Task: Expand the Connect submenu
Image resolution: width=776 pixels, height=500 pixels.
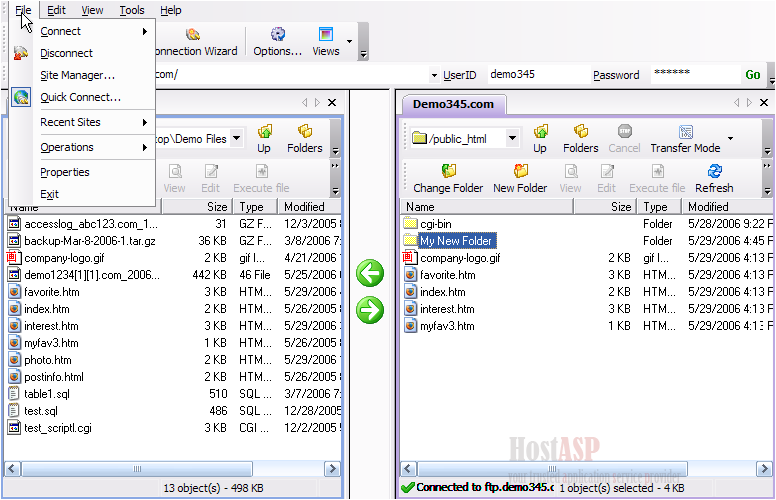Action: pyautogui.click(x=94, y=31)
